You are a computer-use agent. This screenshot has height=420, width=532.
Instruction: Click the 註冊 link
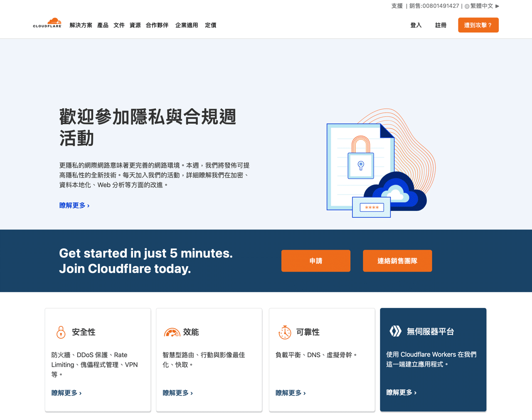coord(441,25)
